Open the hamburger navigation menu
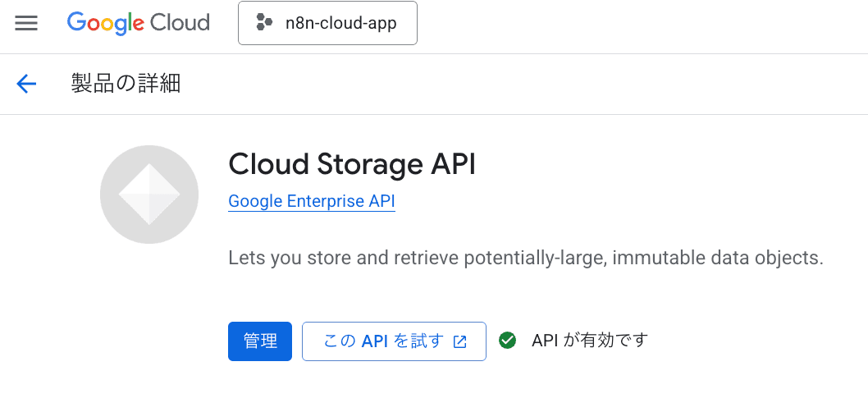The height and width of the screenshot is (412, 868). pos(26,23)
